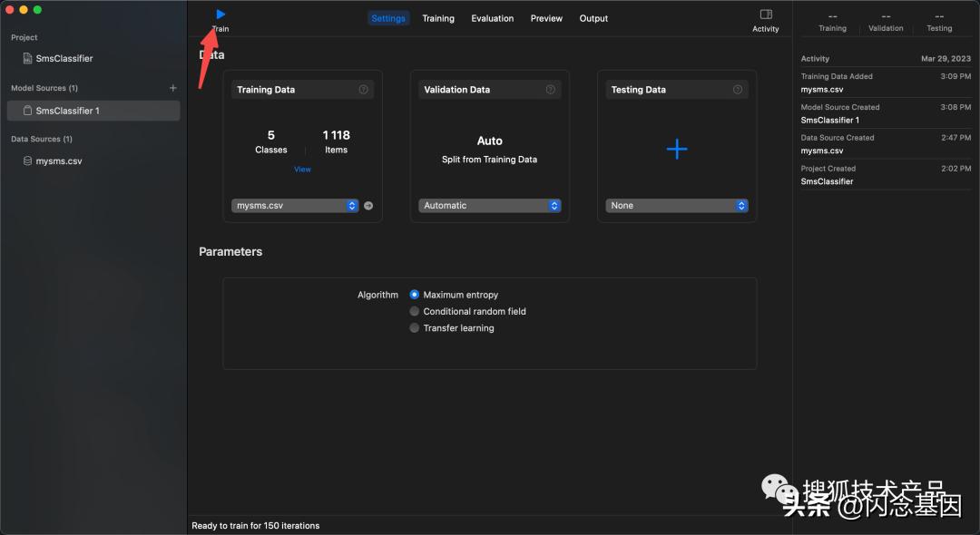Add testing data with the blue plus
This screenshot has width=980, height=535.
pyautogui.click(x=677, y=150)
